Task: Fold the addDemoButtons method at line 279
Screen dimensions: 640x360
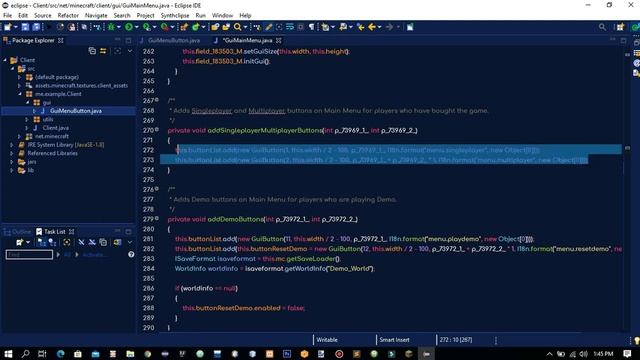Action: 157,219
